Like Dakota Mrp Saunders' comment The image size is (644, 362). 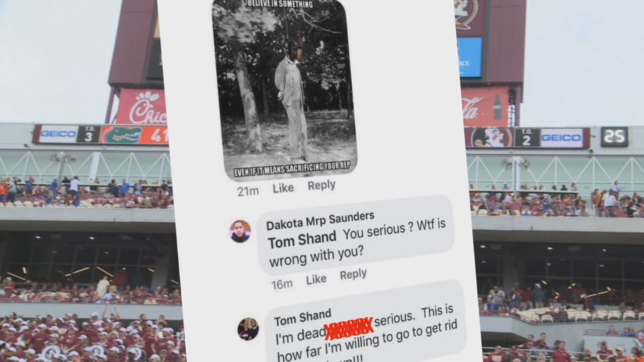[x=316, y=280]
